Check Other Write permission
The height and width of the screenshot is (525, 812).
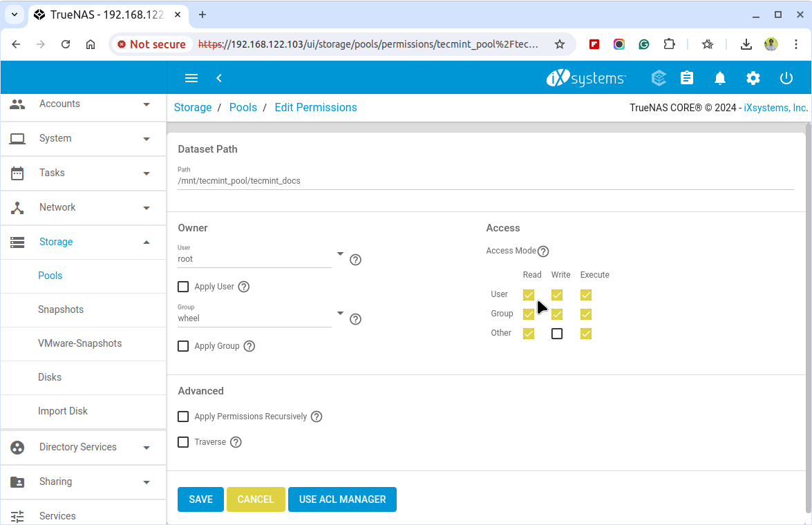pyautogui.click(x=557, y=334)
